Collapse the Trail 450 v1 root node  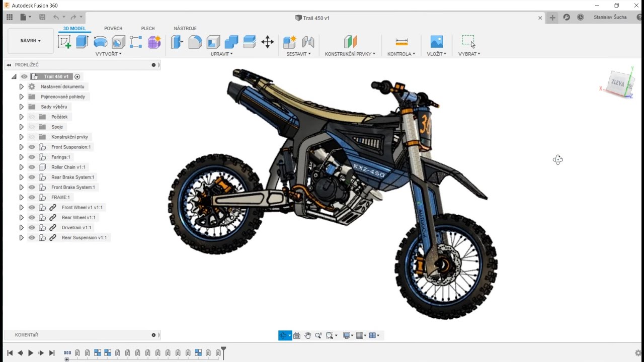click(14, 77)
